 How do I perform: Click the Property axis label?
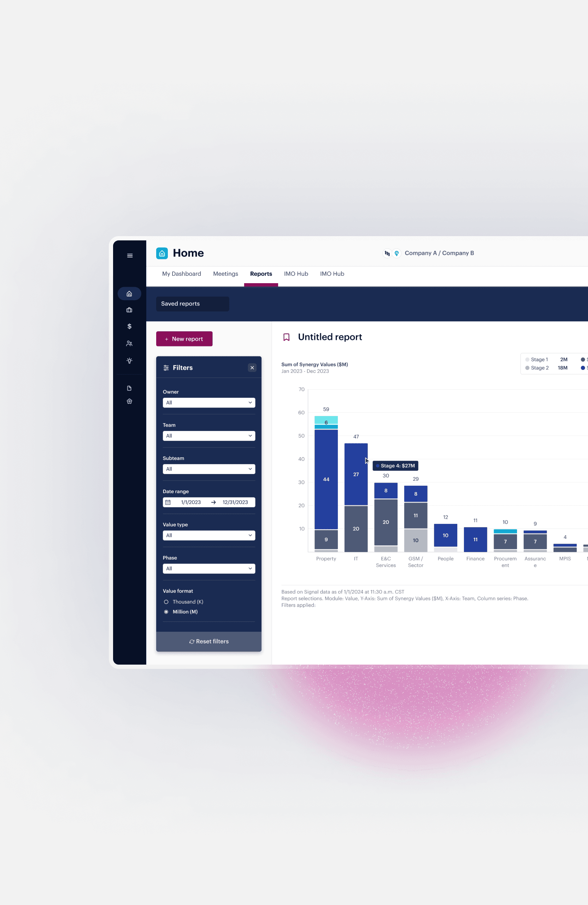point(326,559)
